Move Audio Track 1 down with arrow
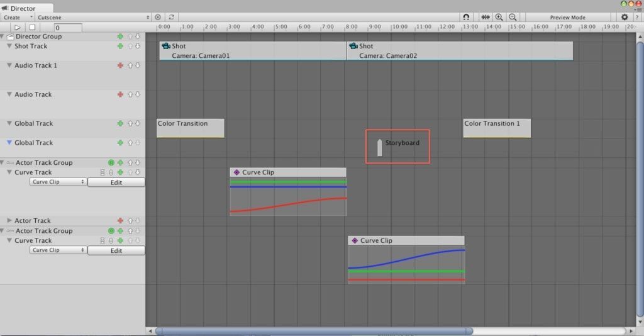644x336 pixels. point(138,65)
